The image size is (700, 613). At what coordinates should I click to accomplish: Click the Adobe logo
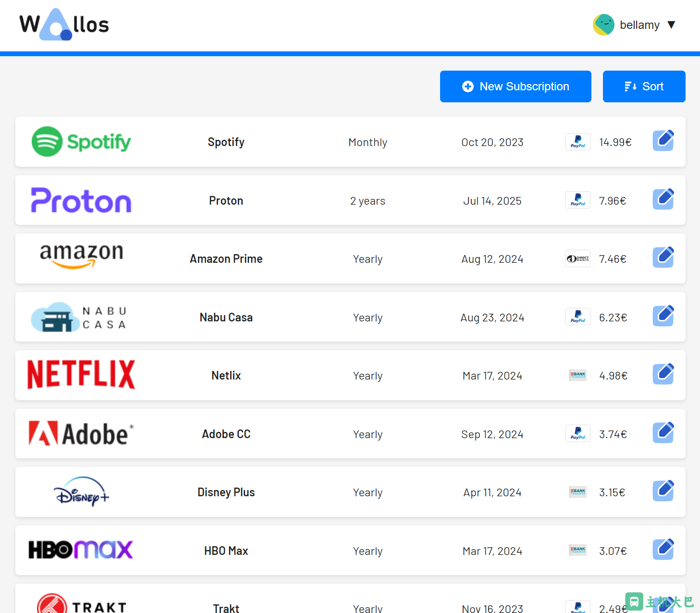(x=81, y=434)
